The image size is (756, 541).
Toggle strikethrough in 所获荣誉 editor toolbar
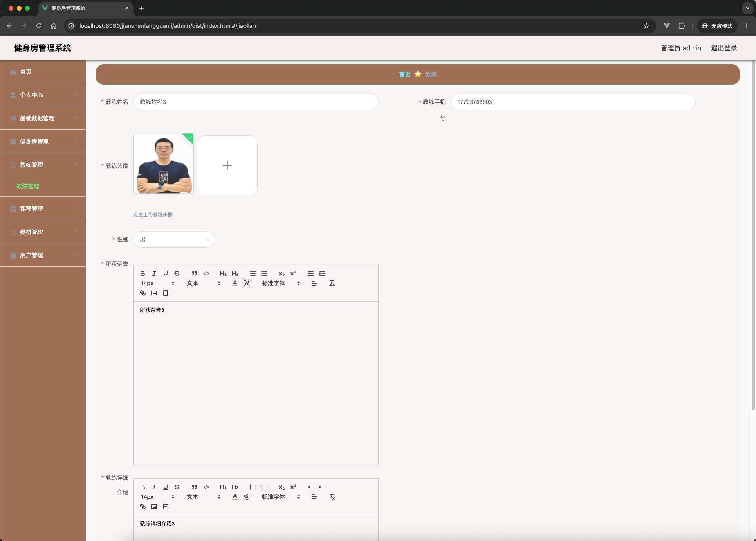pyautogui.click(x=177, y=273)
